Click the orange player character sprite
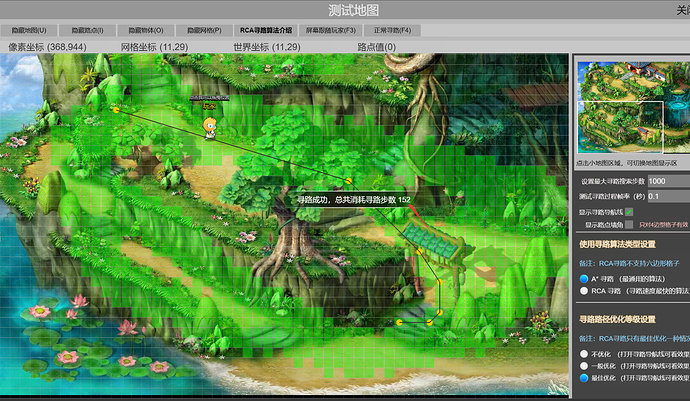The image size is (690, 401). 210,128
